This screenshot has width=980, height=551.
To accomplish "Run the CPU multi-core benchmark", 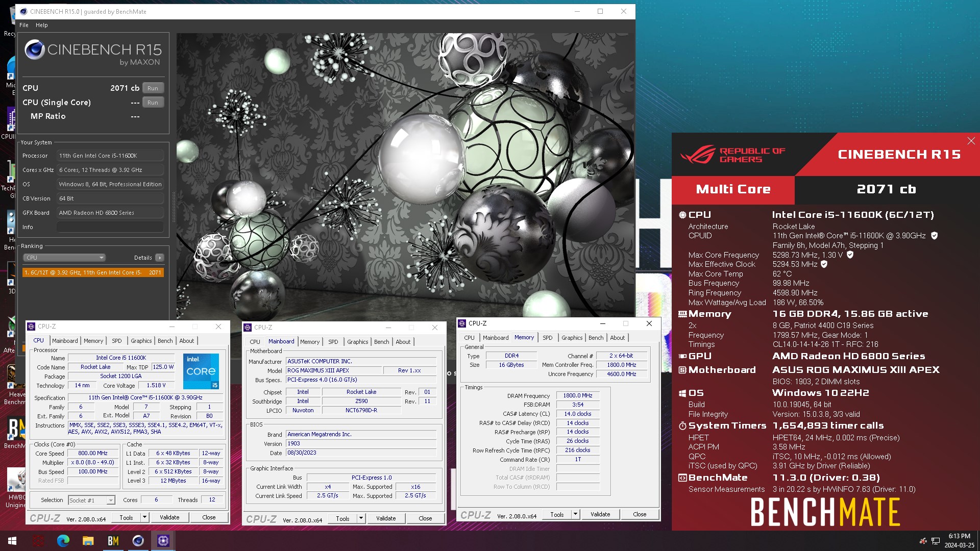I will pyautogui.click(x=153, y=88).
